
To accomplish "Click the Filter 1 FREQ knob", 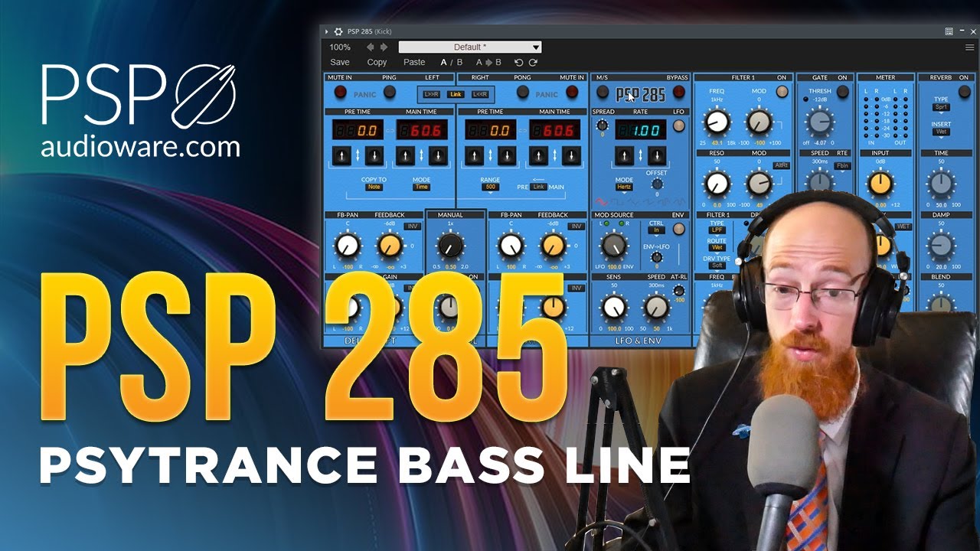I will [x=717, y=122].
